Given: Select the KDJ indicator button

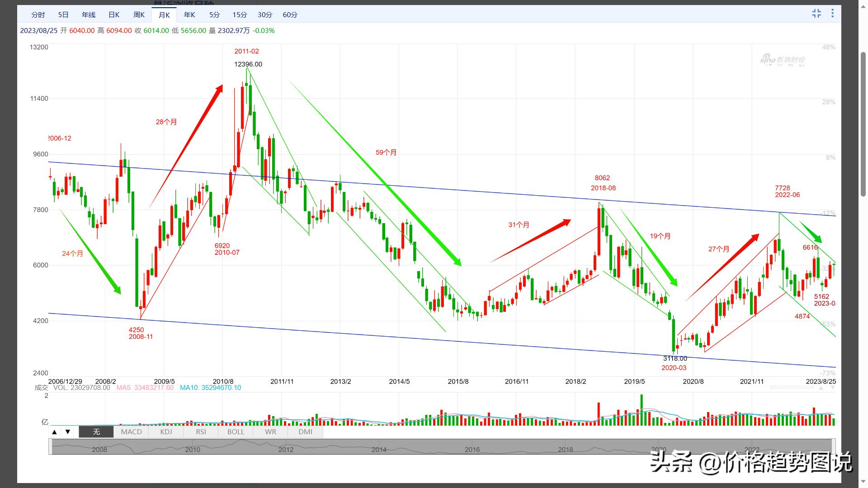Looking at the screenshot, I should pyautogui.click(x=165, y=432).
